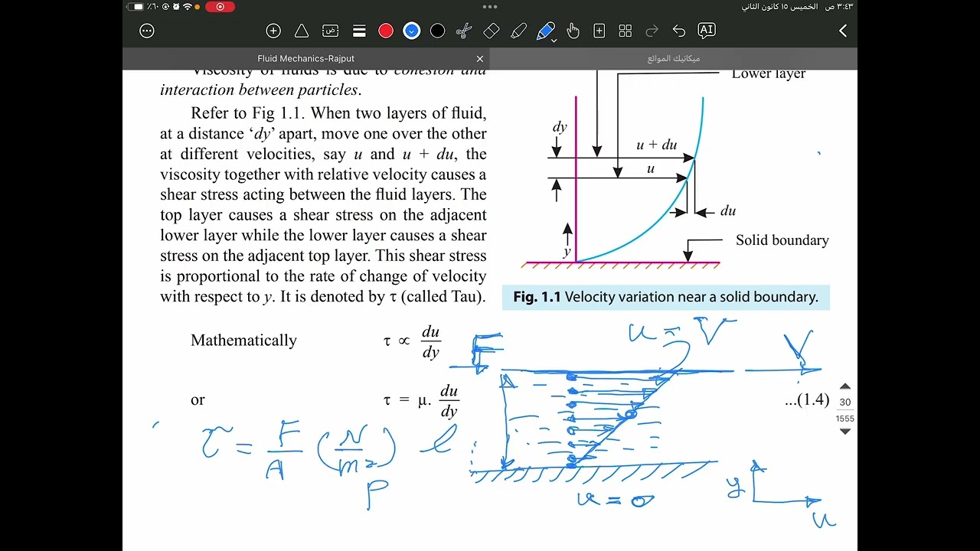Select the eraser tool
The image size is (980, 551).
pyautogui.click(x=492, y=31)
